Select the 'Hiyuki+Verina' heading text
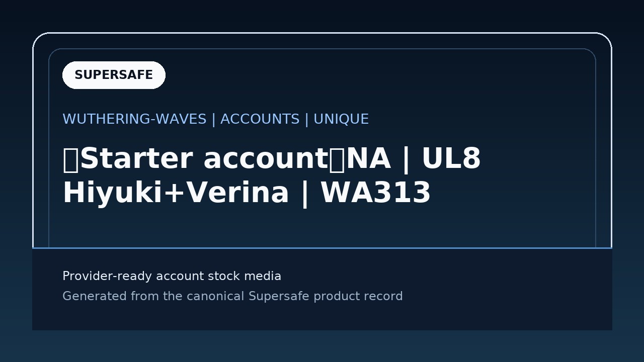644x362 pixels. click(x=176, y=193)
